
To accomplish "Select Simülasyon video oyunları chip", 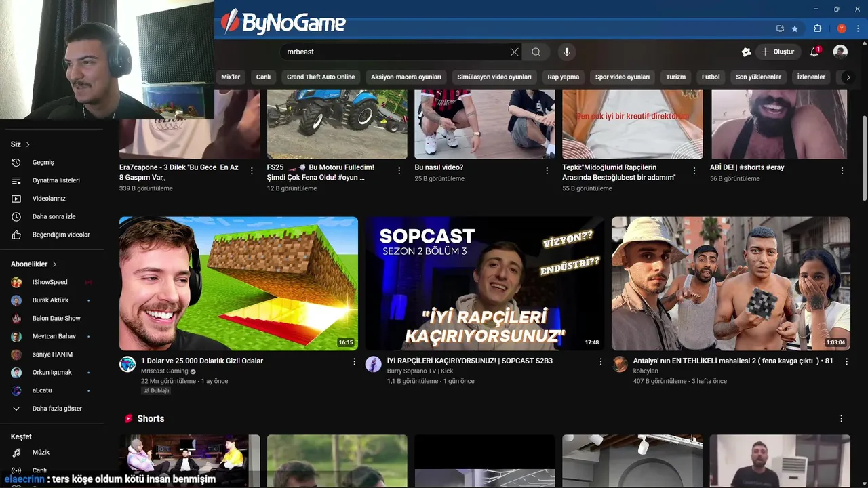I will [494, 77].
